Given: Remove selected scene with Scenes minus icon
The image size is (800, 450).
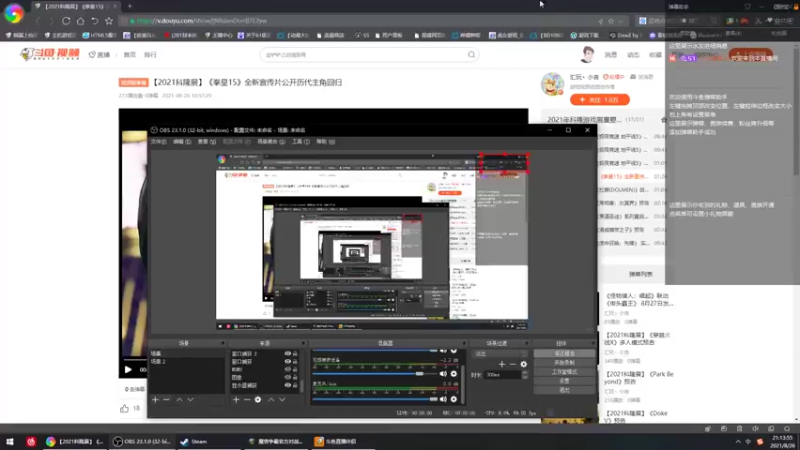Looking at the screenshot, I should click(x=166, y=400).
